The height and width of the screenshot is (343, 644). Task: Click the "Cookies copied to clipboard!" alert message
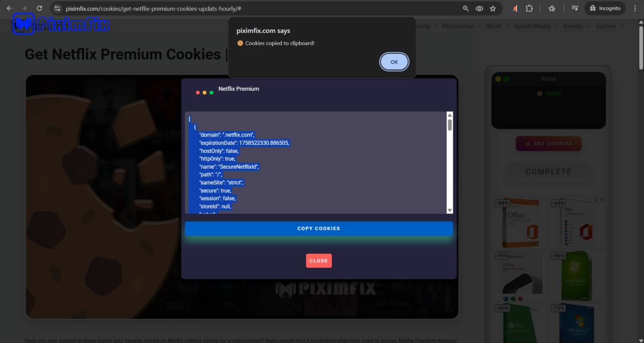[x=280, y=43]
